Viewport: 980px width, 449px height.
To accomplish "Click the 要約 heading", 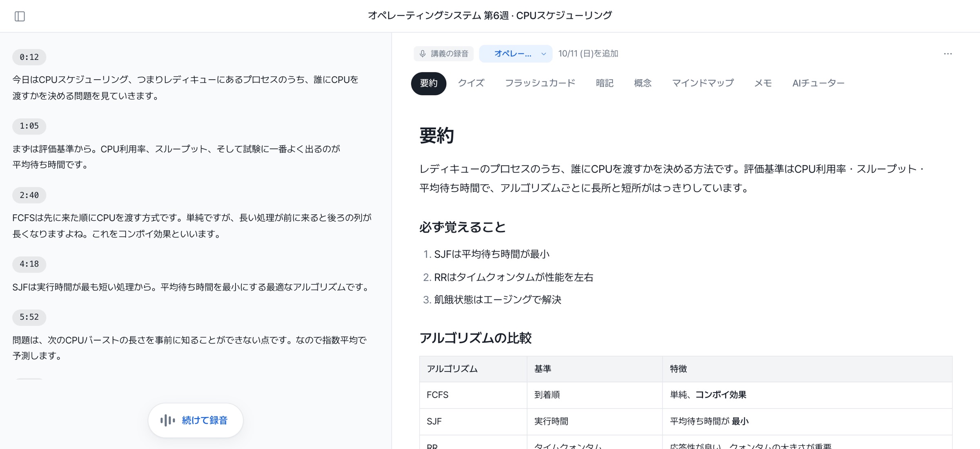I will tap(437, 136).
